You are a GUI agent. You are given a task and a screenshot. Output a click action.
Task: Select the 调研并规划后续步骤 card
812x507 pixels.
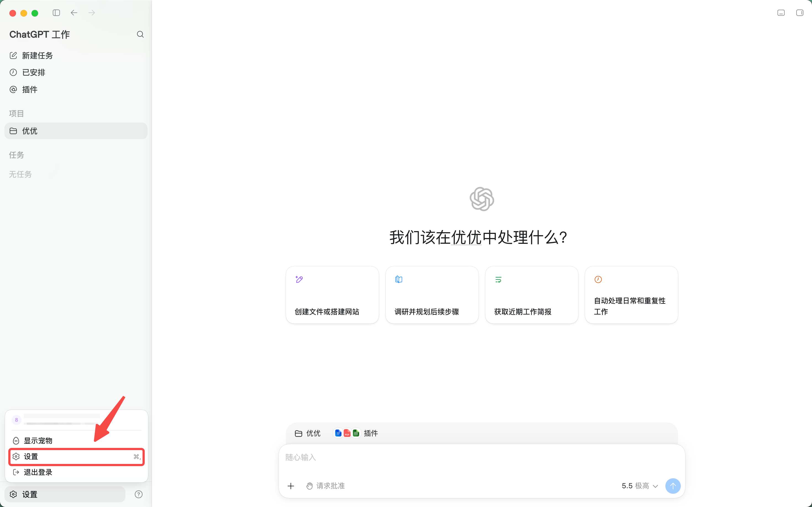(x=432, y=295)
